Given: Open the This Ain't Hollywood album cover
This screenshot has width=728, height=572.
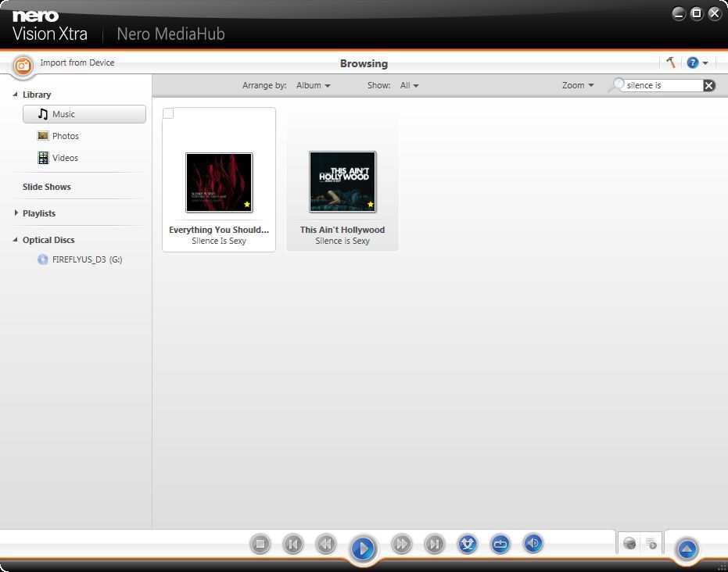Looking at the screenshot, I should (x=342, y=181).
